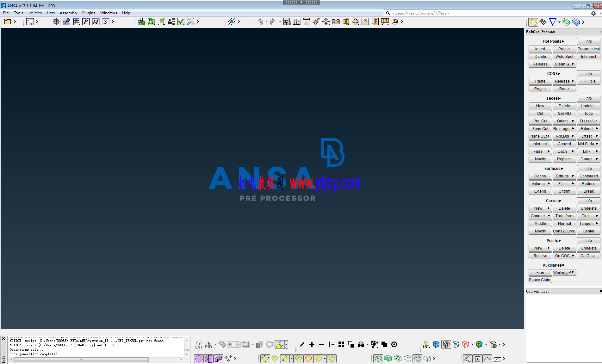Click the Coons surface button
Screen dimensions: 602x364
[540, 176]
